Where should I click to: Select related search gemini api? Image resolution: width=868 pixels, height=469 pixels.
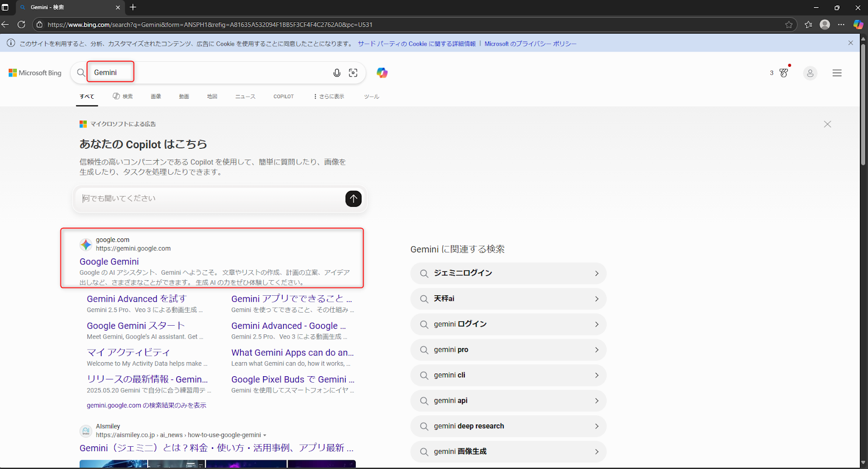pos(508,401)
